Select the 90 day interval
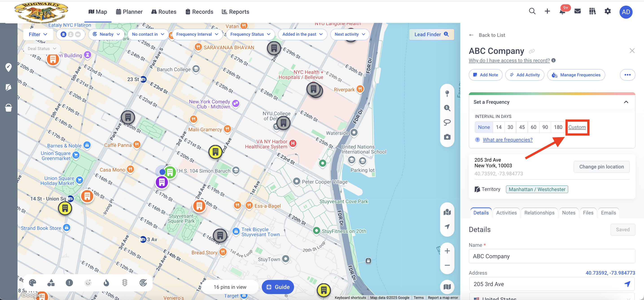644x300 pixels. tap(545, 127)
